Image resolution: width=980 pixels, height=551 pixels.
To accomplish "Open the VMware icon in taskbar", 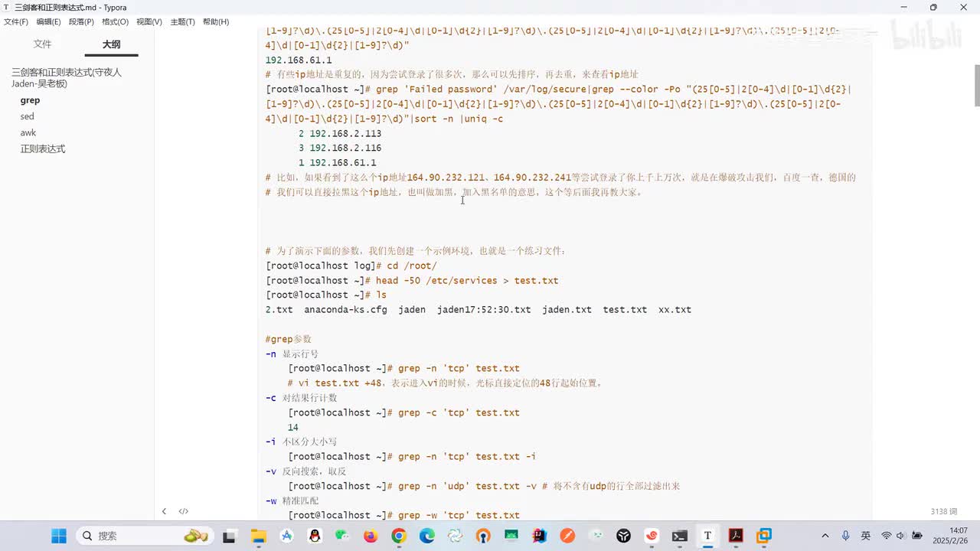I will [x=764, y=536].
